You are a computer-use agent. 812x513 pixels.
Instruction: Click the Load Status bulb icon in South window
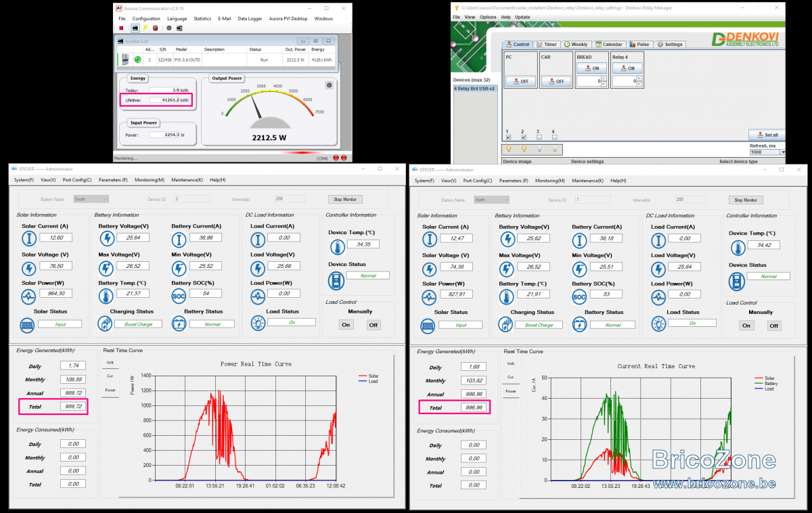point(258,323)
